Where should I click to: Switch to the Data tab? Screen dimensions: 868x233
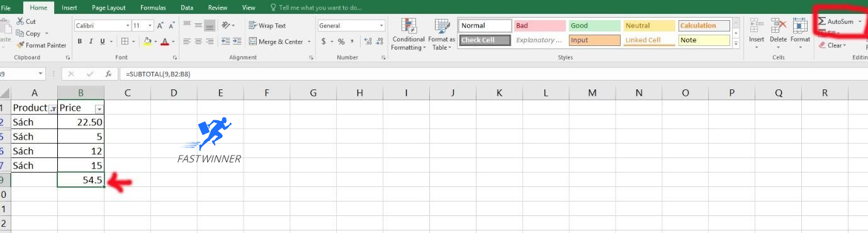pos(187,8)
